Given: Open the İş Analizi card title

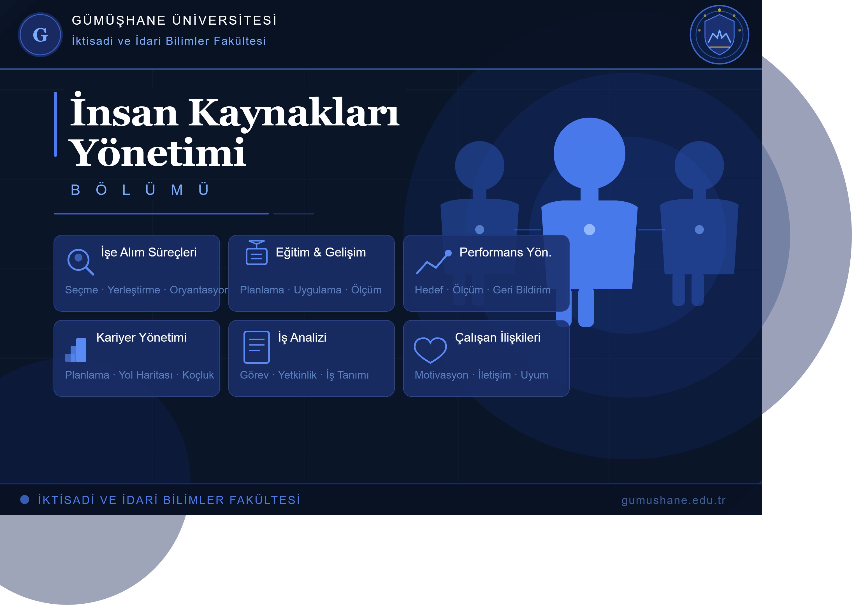Looking at the screenshot, I should click(302, 338).
